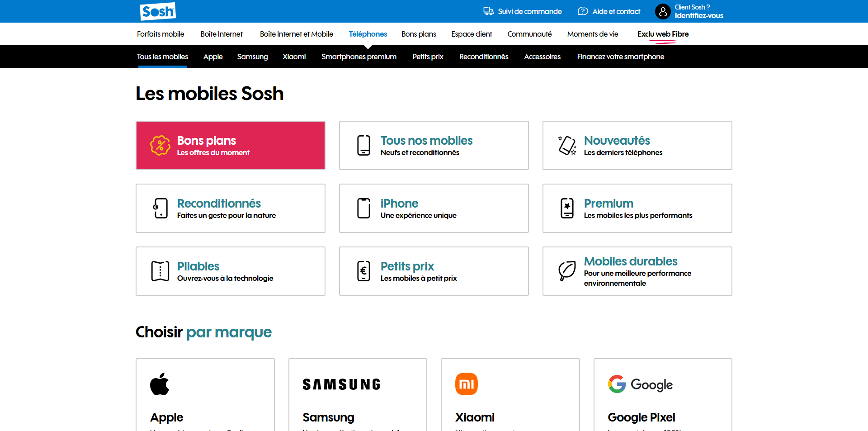
Task: Click Identifiez-vous login link
Action: 699,15
